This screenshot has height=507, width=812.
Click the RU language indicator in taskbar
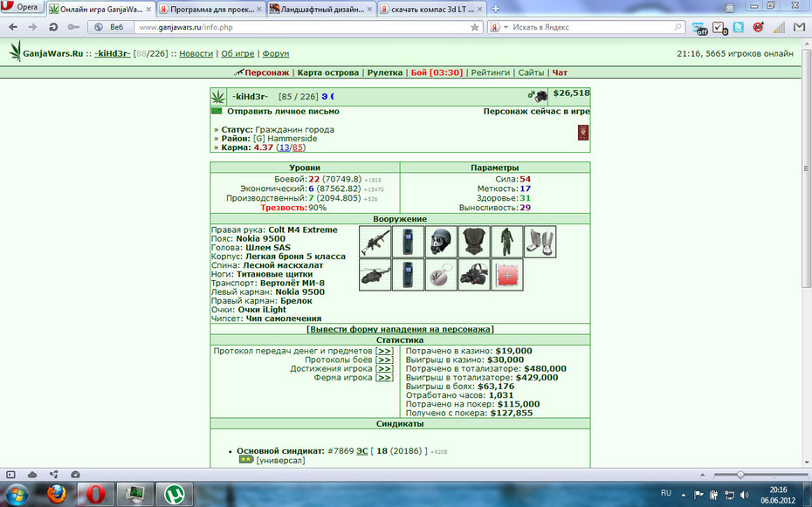pos(666,493)
